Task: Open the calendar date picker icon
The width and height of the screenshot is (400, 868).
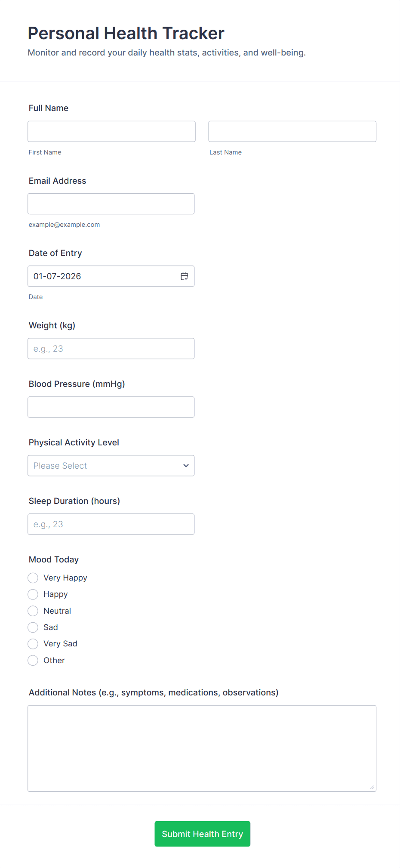Action: point(184,276)
